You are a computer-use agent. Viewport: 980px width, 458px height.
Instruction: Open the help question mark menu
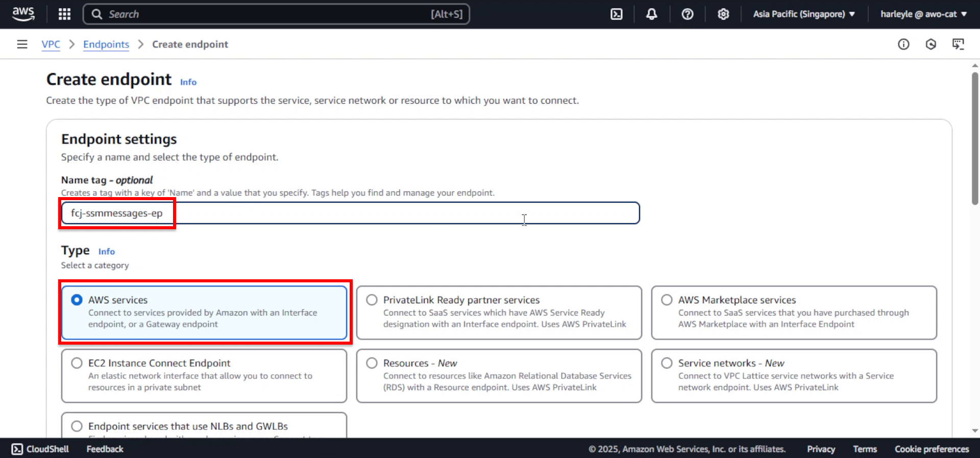coord(687,14)
